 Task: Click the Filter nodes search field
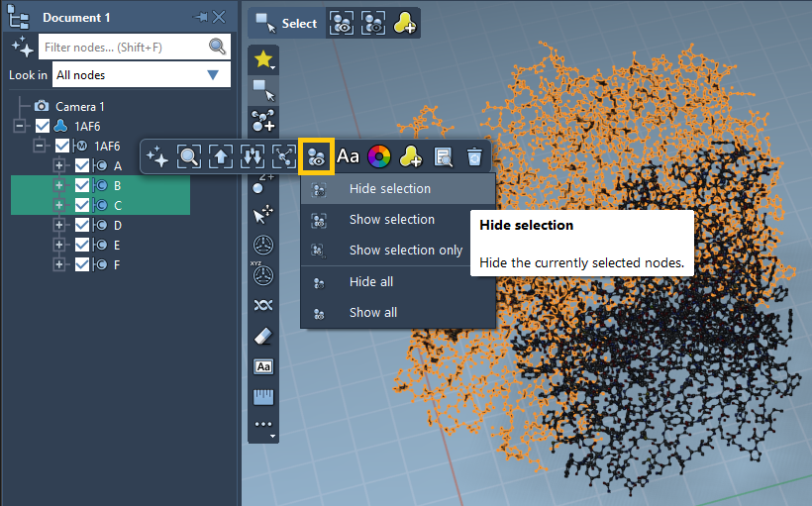[124, 47]
